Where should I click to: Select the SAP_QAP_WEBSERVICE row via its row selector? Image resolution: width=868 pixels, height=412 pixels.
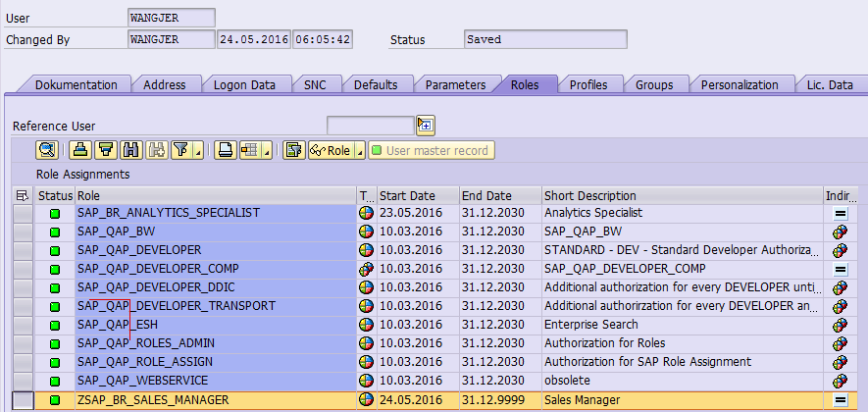(24, 381)
